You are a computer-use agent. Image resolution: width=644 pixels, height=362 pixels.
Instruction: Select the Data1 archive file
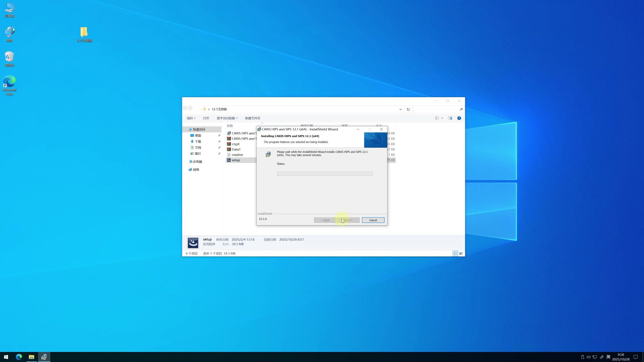point(236,149)
